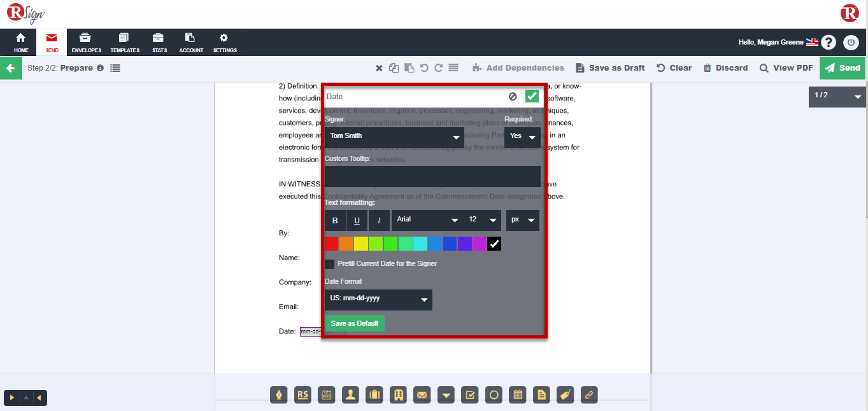Toggle italic text formatting
Viewport: 868px width, 411px height.
[379, 221]
